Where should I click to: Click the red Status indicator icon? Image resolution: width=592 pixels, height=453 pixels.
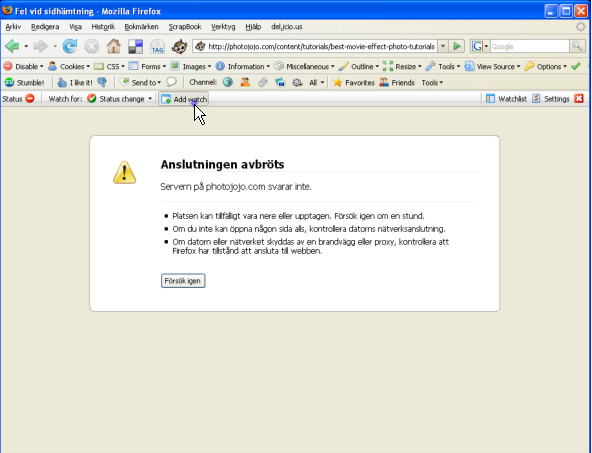(x=30, y=99)
